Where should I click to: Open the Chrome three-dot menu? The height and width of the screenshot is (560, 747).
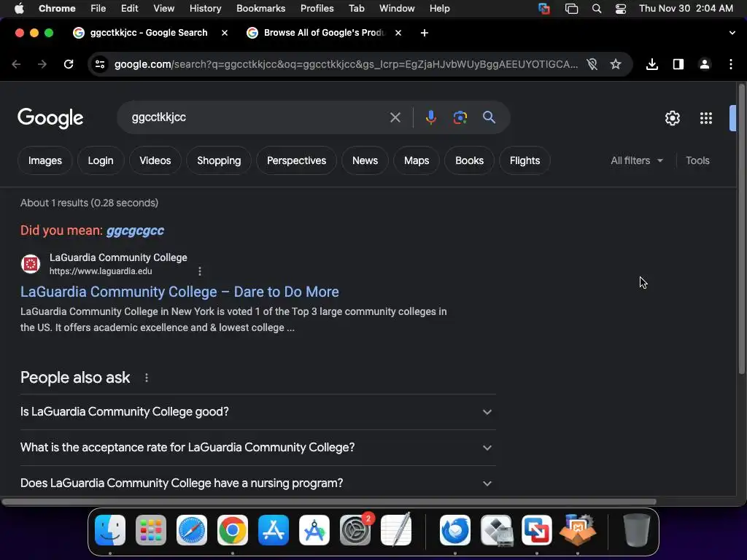731,64
